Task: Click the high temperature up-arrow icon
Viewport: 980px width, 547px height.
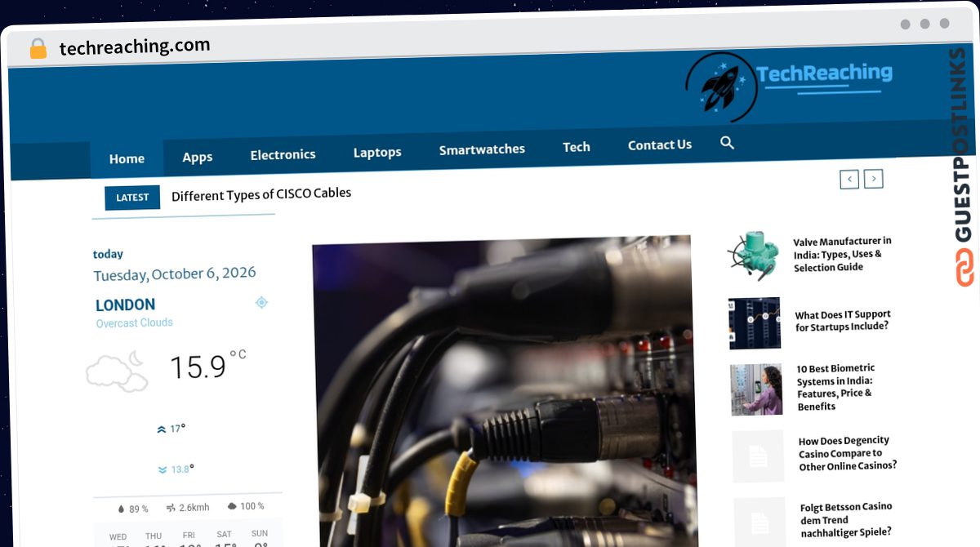Action: [x=161, y=429]
